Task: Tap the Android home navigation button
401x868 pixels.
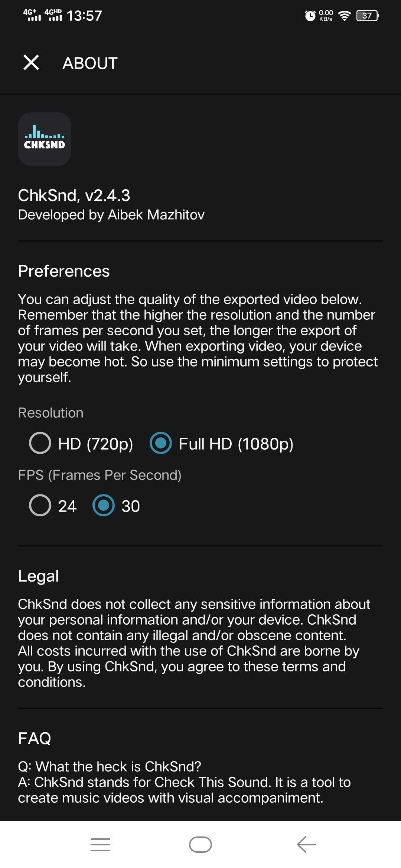Action: pyautogui.click(x=200, y=845)
